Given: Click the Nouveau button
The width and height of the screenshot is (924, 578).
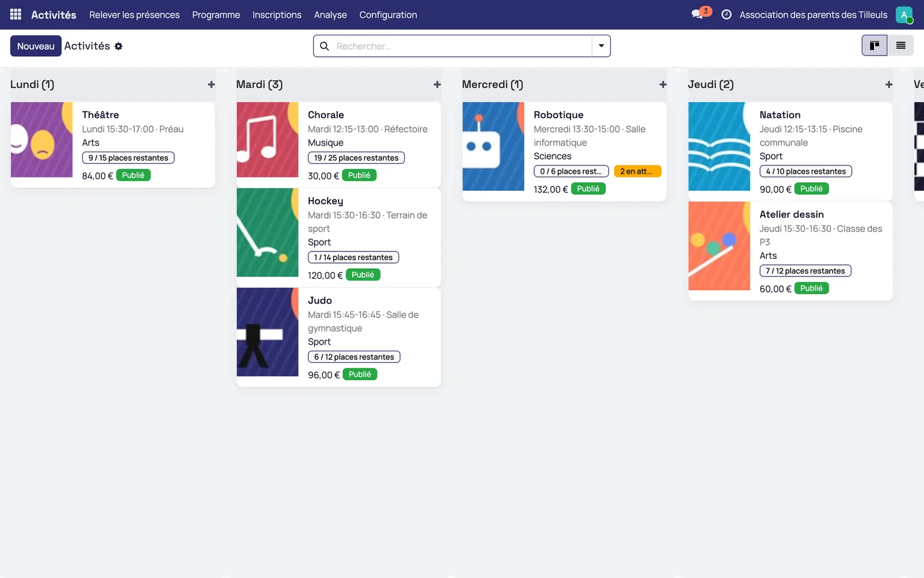Looking at the screenshot, I should pos(36,46).
